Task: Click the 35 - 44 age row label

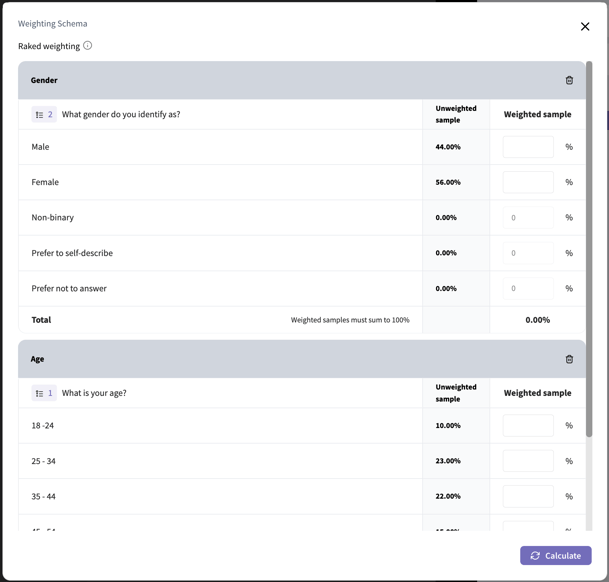Action: (44, 496)
